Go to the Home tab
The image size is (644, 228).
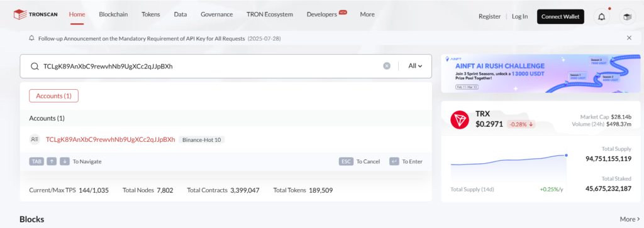click(x=77, y=14)
